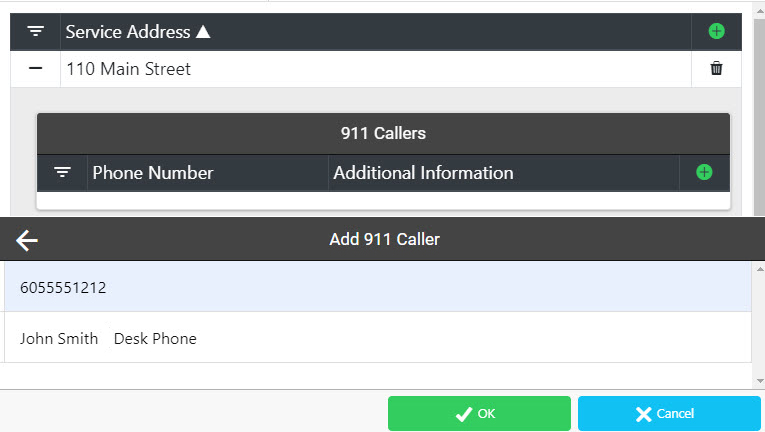Open the Service Address filter icon
This screenshot has width=765, height=432.
pos(35,32)
